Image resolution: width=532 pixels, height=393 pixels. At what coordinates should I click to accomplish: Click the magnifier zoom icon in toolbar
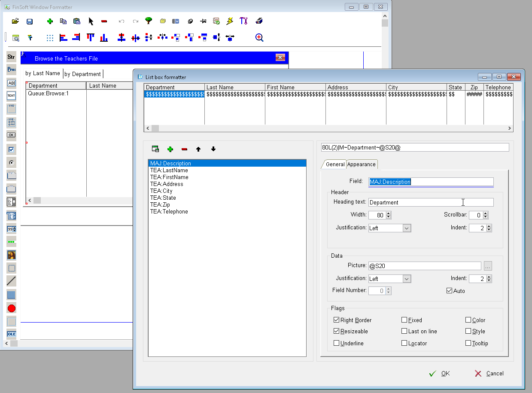(259, 37)
